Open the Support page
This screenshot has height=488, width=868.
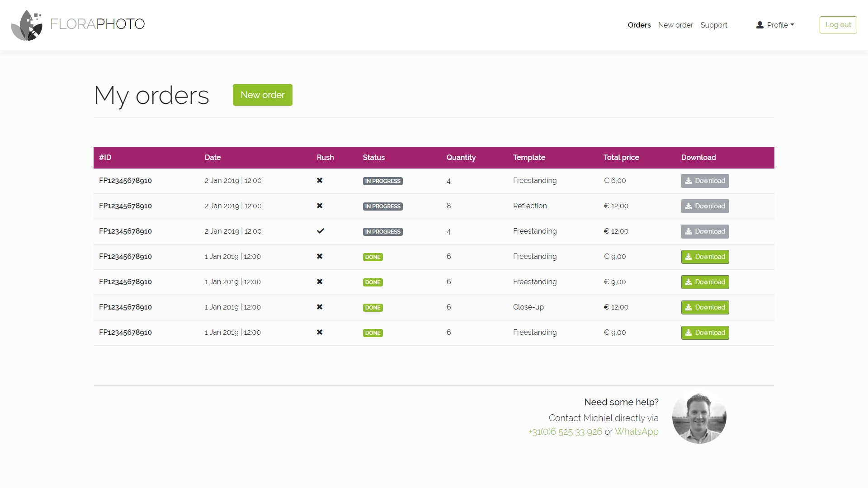pos(714,25)
